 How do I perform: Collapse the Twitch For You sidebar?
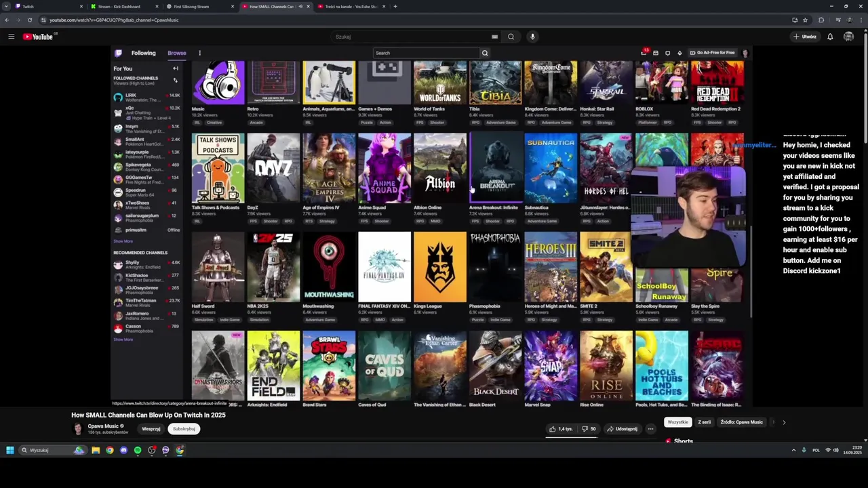click(x=175, y=68)
